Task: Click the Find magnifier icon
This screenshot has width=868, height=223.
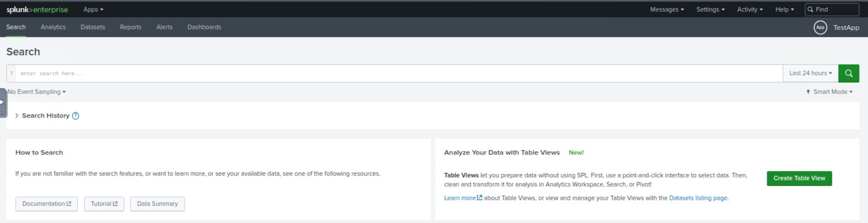Action: [810, 10]
